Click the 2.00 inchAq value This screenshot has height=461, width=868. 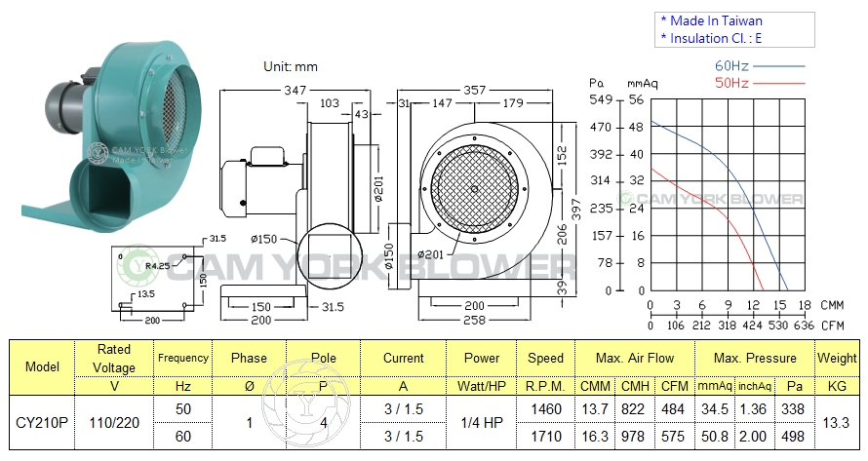coord(754,437)
